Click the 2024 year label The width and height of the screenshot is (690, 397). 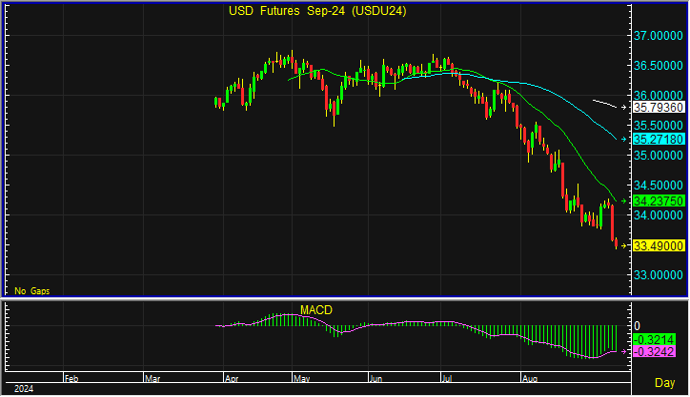click(x=24, y=389)
